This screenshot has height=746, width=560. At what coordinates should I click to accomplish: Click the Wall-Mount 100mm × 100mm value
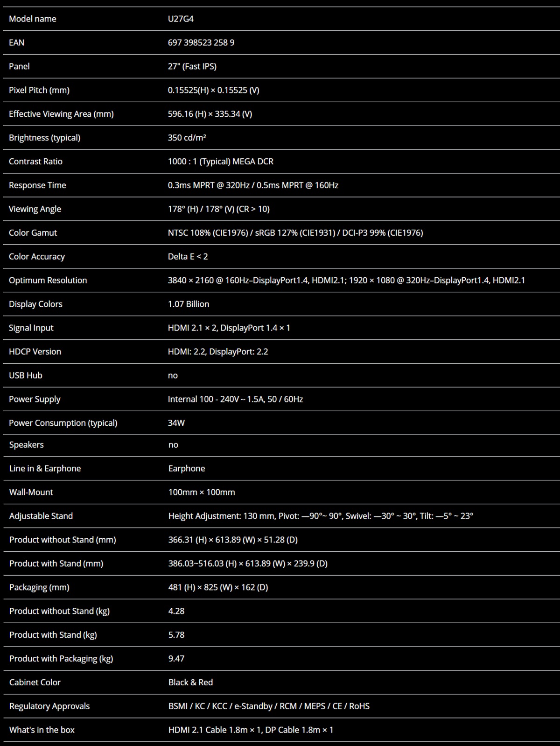202,493
